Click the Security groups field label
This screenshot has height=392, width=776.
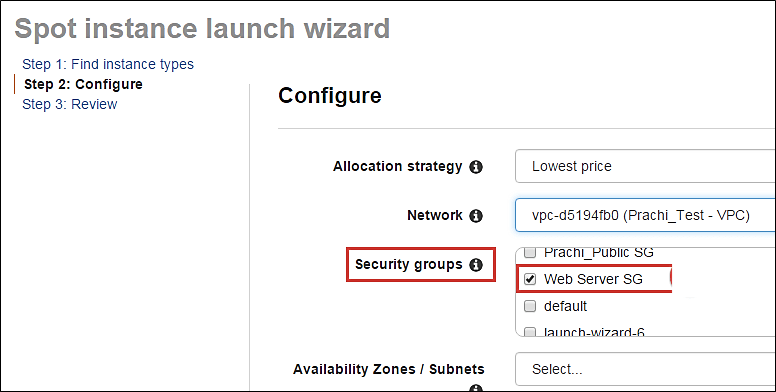[408, 264]
